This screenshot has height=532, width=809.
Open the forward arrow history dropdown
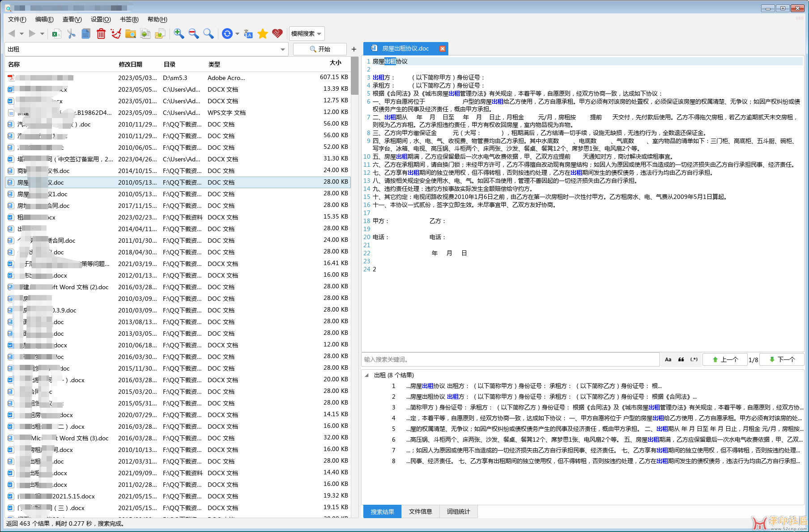[42, 34]
